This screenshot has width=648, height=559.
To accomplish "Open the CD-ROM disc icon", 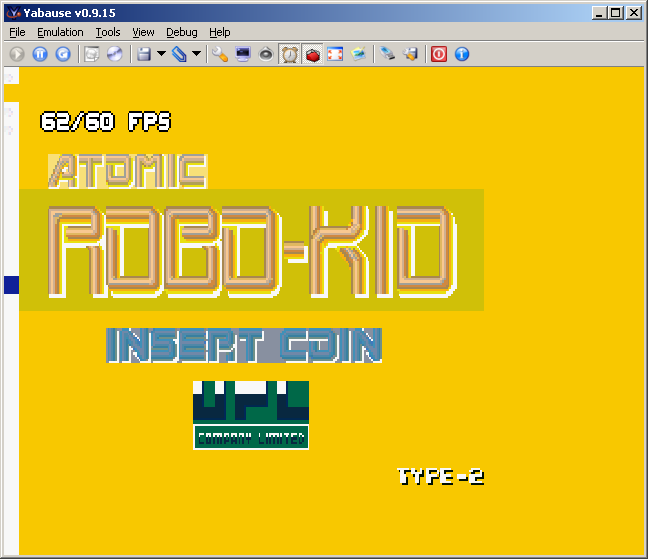I will [x=114, y=54].
